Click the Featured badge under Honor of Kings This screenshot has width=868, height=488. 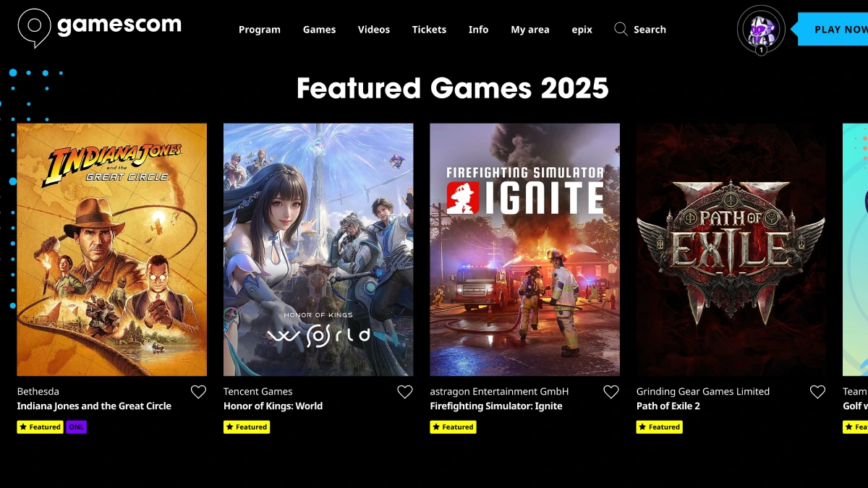[247, 427]
